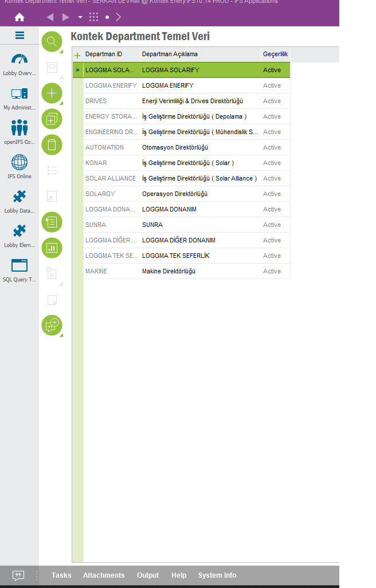Select the ENGINEERING DR... ID cell

click(112, 132)
